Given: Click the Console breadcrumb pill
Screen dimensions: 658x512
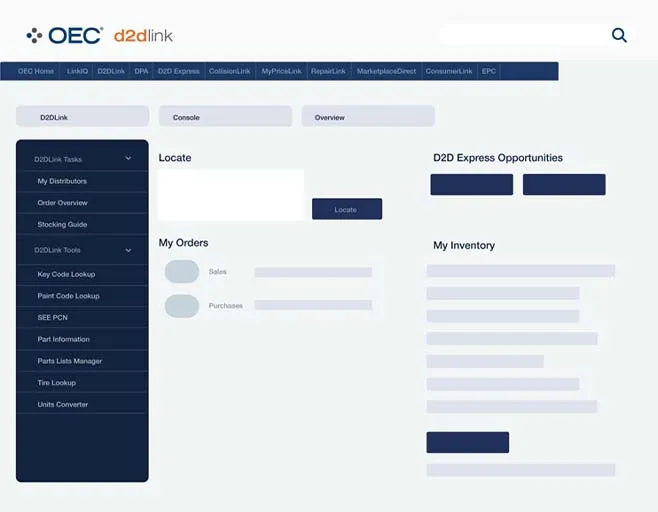Looking at the screenshot, I should [225, 116].
